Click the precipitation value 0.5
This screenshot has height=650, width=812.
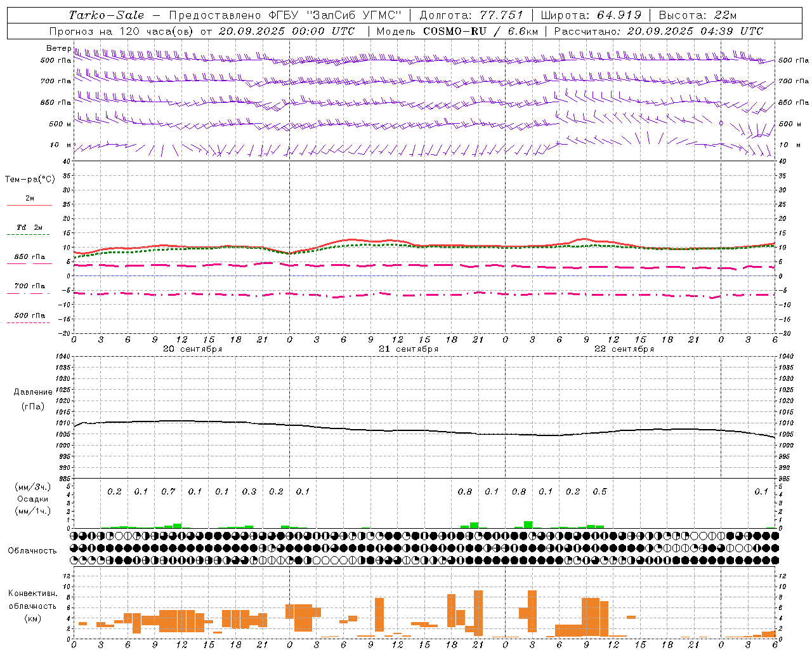pyautogui.click(x=599, y=492)
